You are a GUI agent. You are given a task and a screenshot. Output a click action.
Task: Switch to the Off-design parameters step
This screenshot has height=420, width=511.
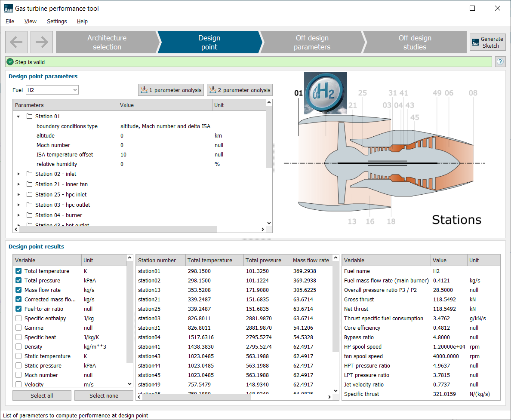pos(312,42)
